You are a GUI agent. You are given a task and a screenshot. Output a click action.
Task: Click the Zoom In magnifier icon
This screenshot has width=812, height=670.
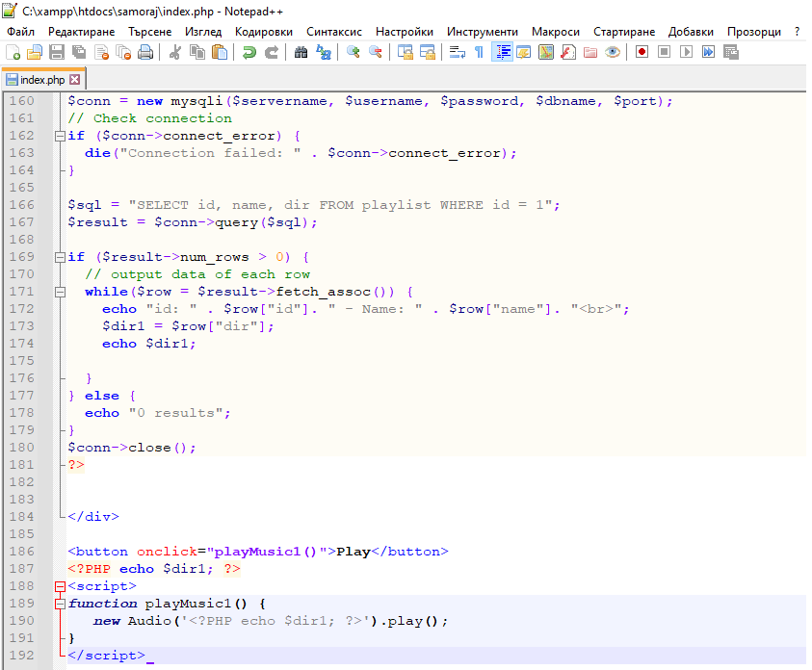(x=354, y=52)
